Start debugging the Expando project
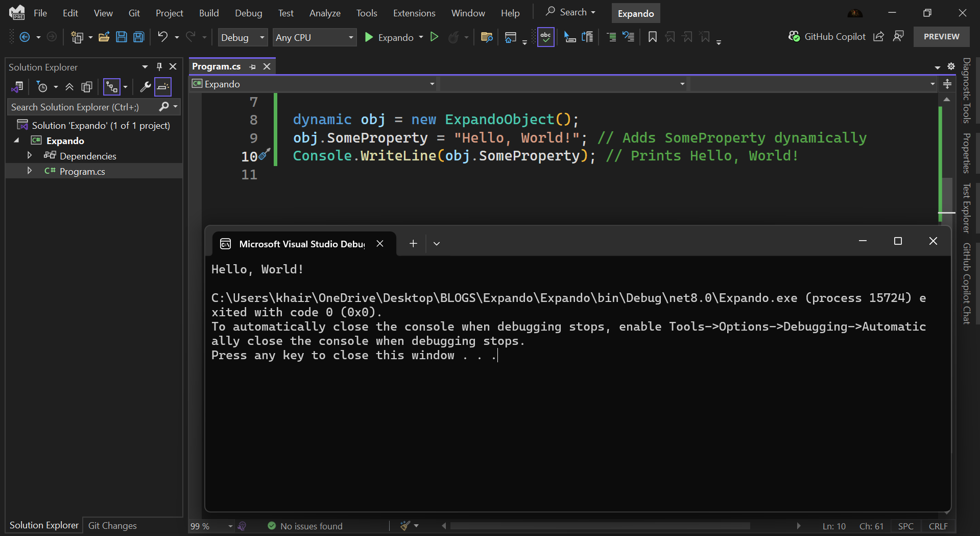The height and width of the screenshot is (536, 980). coord(369,37)
